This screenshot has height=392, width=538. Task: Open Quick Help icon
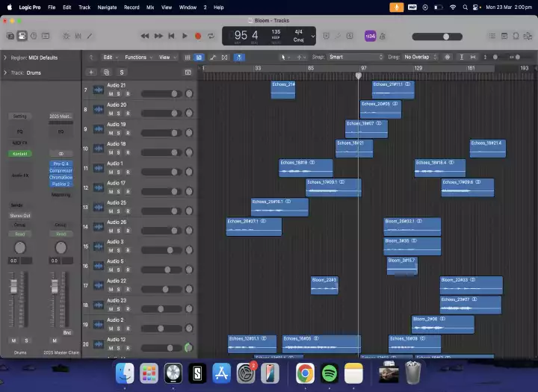point(34,36)
